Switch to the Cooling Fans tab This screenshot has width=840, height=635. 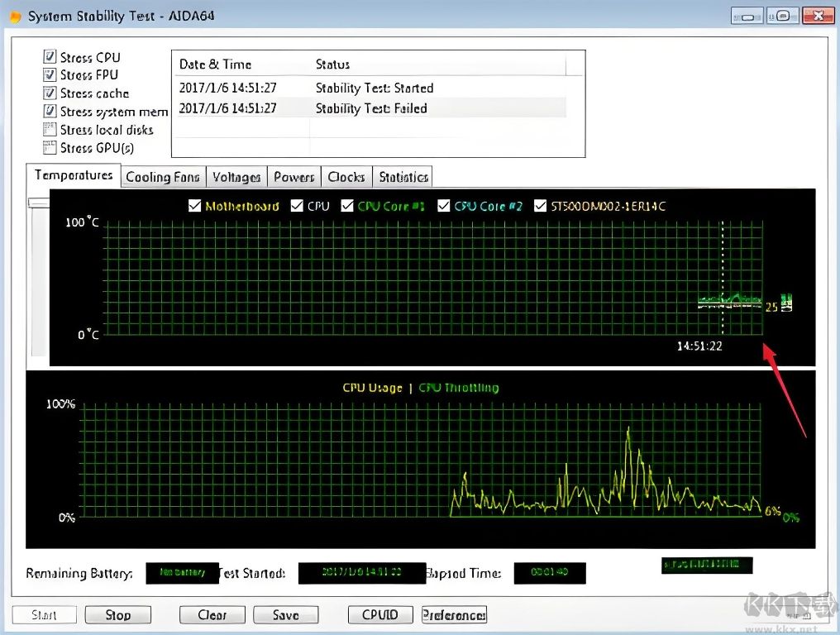coord(163,177)
